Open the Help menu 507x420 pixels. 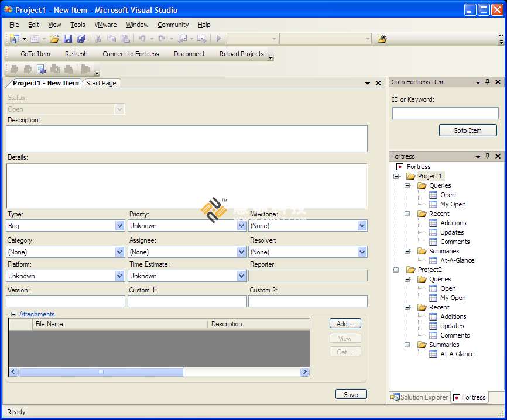point(204,25)
